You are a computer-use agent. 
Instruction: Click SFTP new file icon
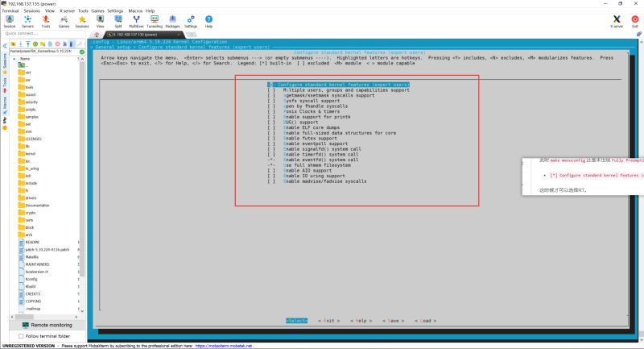click(x=50, y=44)
